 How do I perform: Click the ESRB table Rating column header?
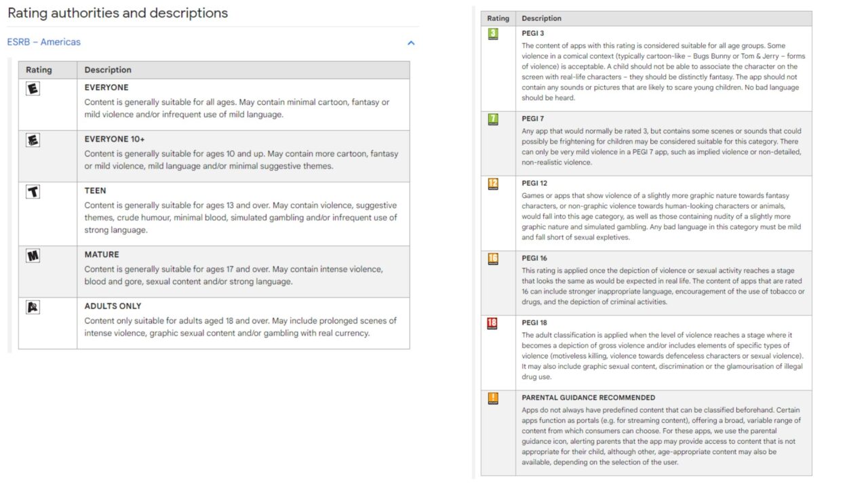pos(39,70)
